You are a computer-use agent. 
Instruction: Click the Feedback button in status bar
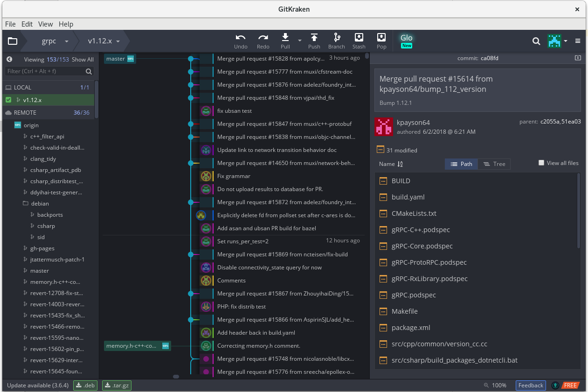pyautogui.click(x=531, y=385)
